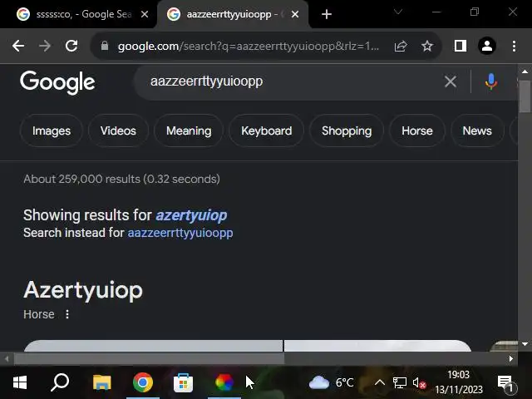The image size is (532, 399).
Task: Click the browser forward arrow
Action: (45, 46)
